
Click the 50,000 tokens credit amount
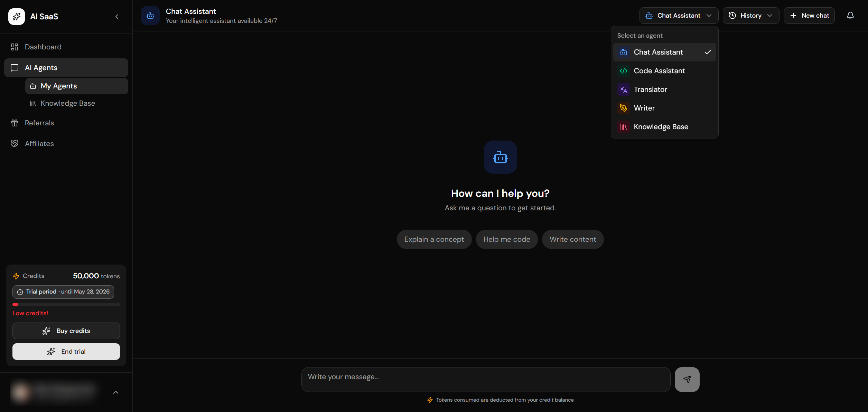point(96,276)
